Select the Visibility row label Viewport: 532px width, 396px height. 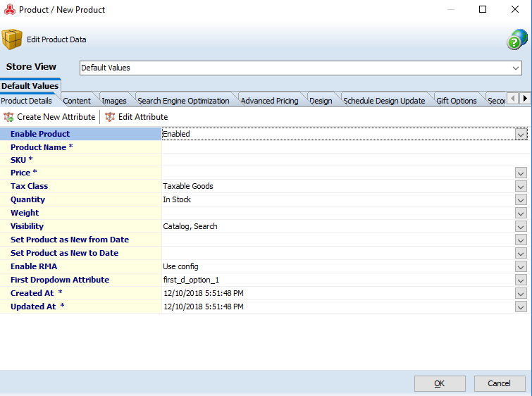tap(27, 226)
